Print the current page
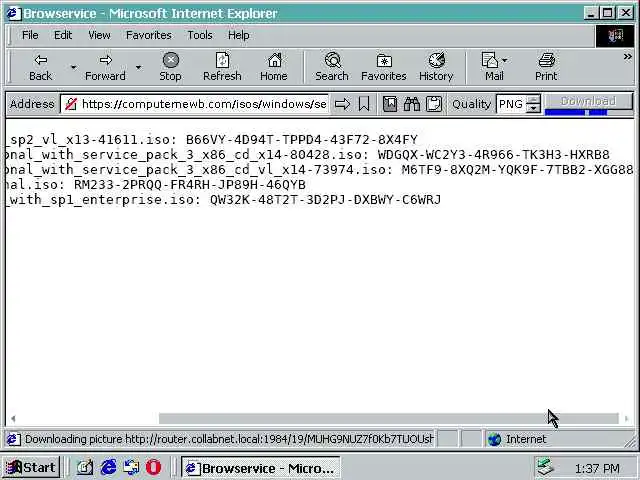640x480 pixels. pyautogui.click(x=546, y=67)
